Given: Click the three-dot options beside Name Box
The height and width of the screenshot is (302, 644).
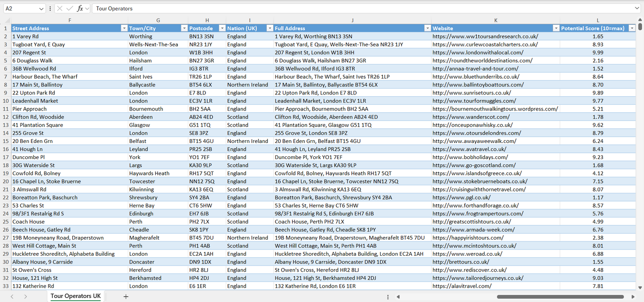Looking at the screenshot, I should (50, 8).
